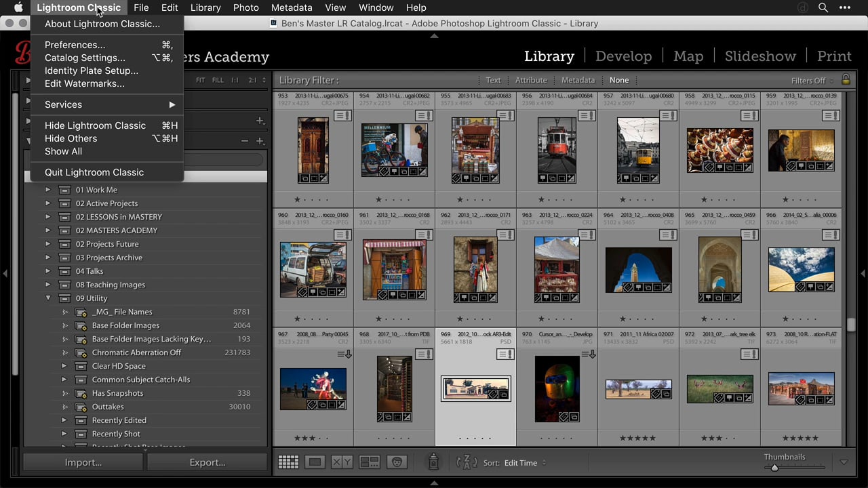The width and height of the screenshot is (868, 488).
Task: Expand 02 Active Projects collection set
Action: [47, 203]
